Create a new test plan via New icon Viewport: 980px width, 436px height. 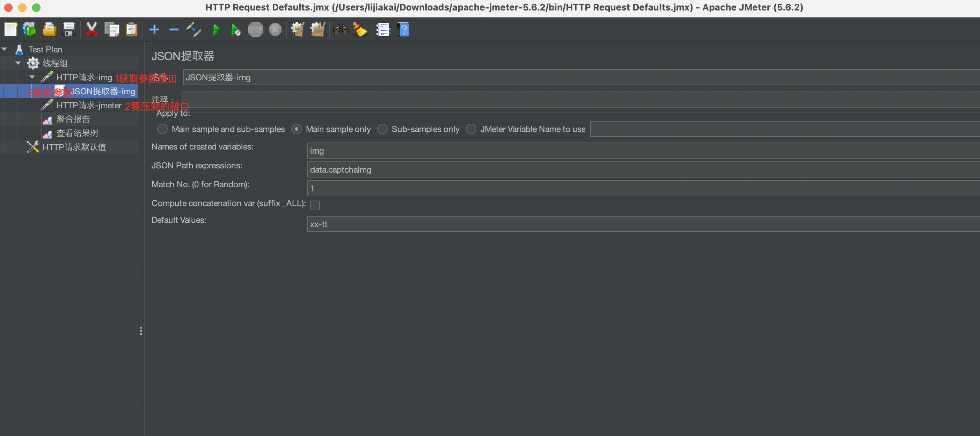point(10,29)
